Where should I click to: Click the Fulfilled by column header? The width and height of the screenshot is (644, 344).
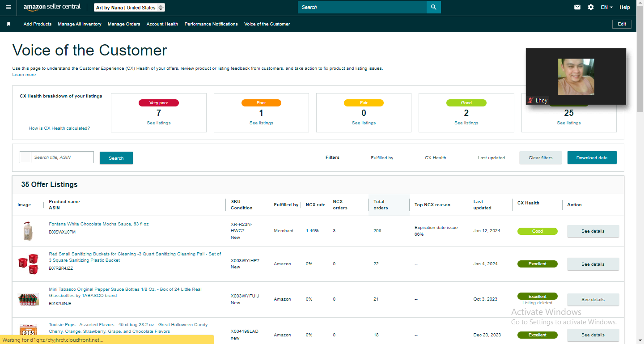pyautogui.click(x=286, y=205)
